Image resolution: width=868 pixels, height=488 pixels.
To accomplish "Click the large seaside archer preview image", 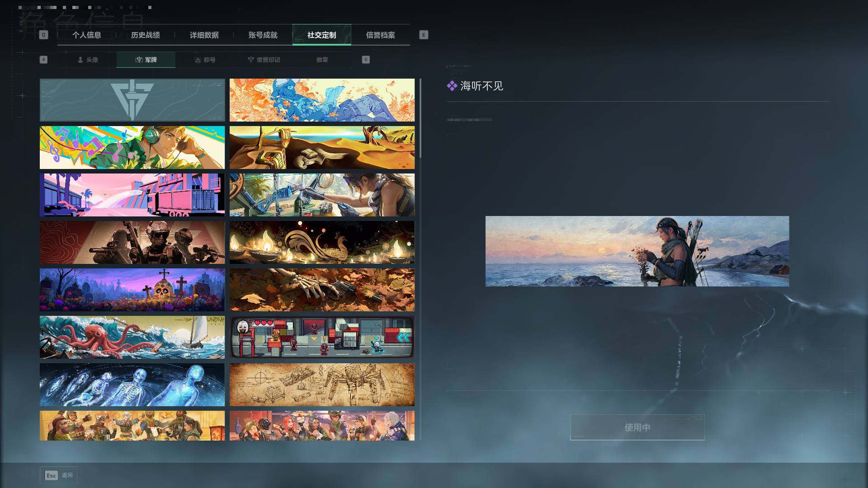I will tap(637, 251).
